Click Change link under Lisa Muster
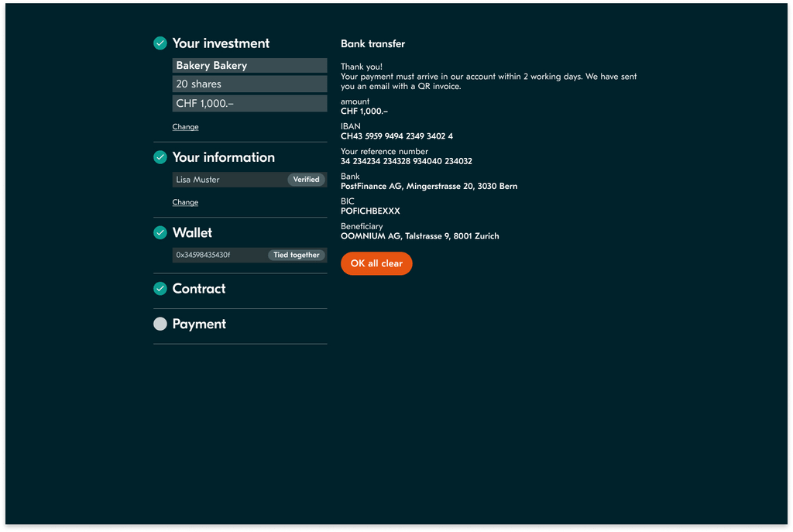The height and width of the screenshot is (532, 793). point(185,202)
